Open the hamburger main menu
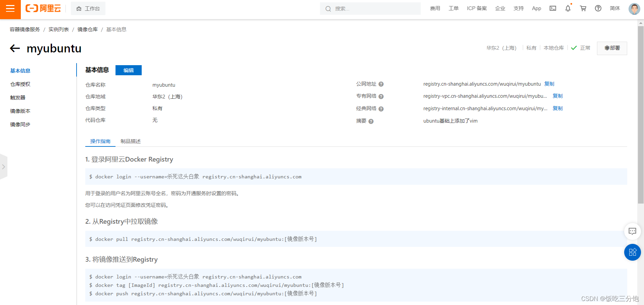This screenshot has width=644, height=305. coord(10,9)
